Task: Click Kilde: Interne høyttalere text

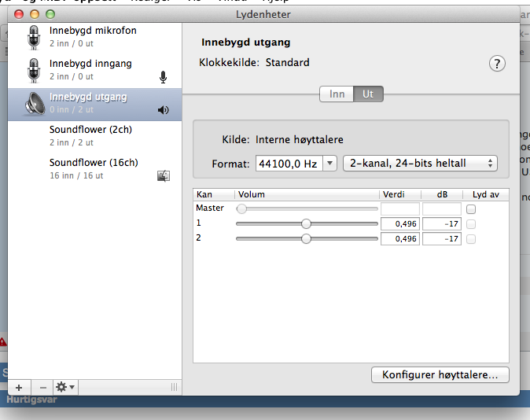Action: point(282,140)
